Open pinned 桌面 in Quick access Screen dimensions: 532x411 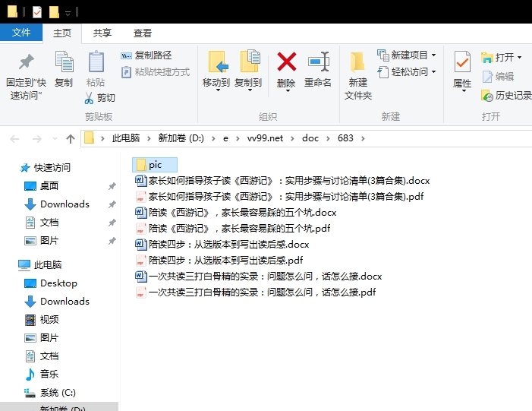pos(41,186)
